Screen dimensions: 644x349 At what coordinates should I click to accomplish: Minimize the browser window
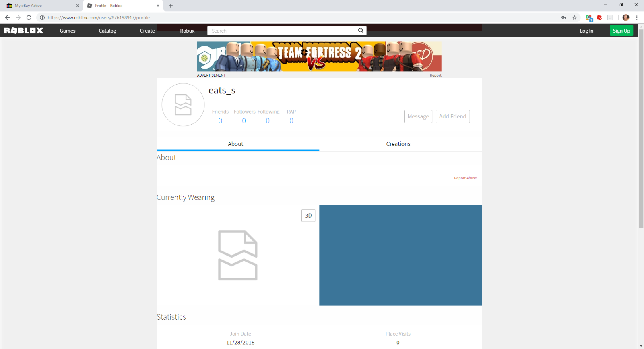click(605, 5)
